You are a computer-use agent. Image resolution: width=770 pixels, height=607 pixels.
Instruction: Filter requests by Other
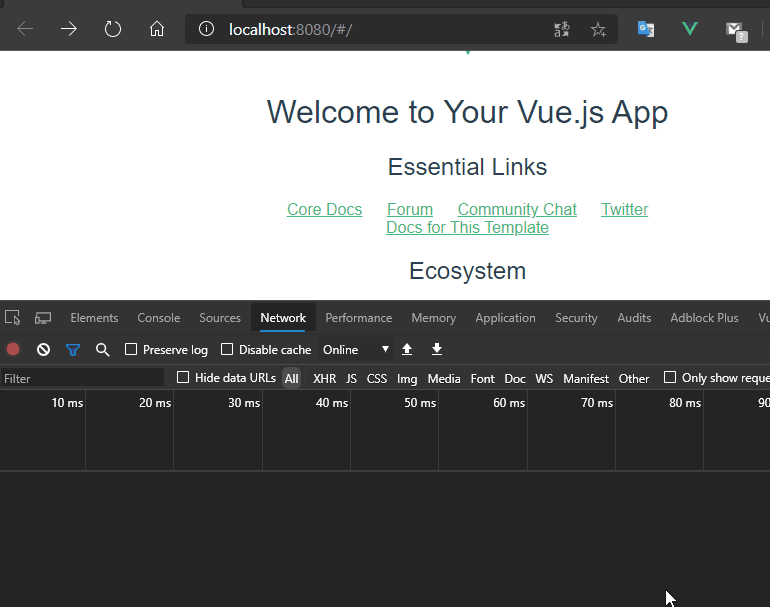(634, 379)
